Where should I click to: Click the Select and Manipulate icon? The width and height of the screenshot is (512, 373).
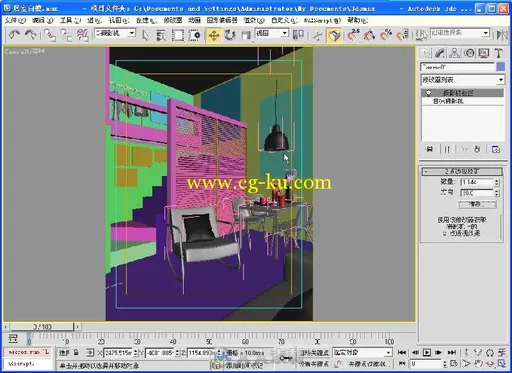click(x=318, y=35)
